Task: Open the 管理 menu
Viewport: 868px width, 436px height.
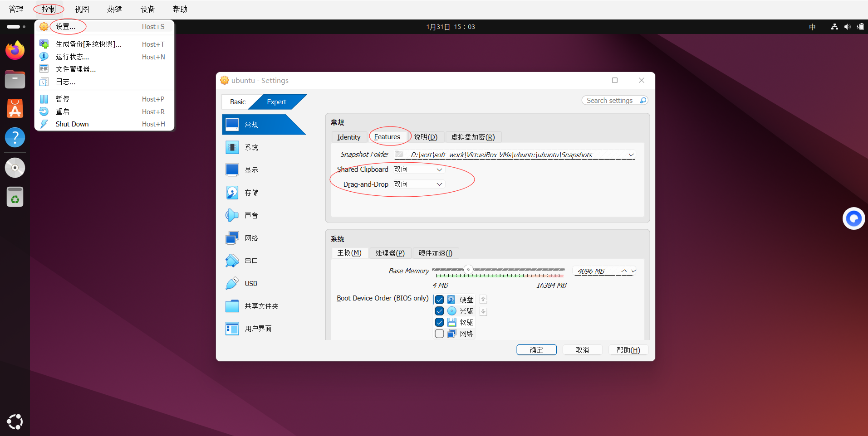Action: 16,9
